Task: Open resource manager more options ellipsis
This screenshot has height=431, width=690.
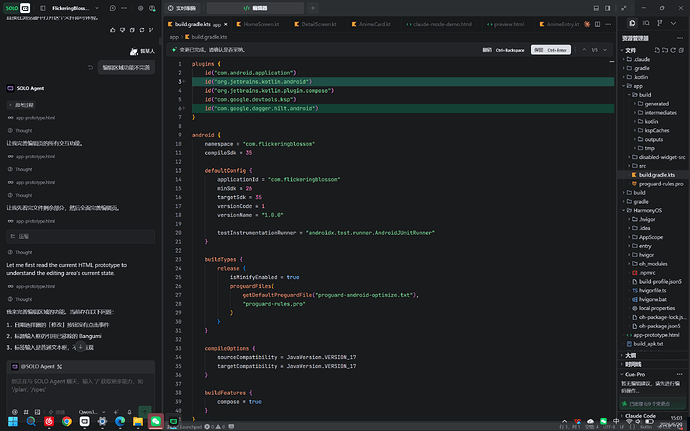Action: point(680,38)
